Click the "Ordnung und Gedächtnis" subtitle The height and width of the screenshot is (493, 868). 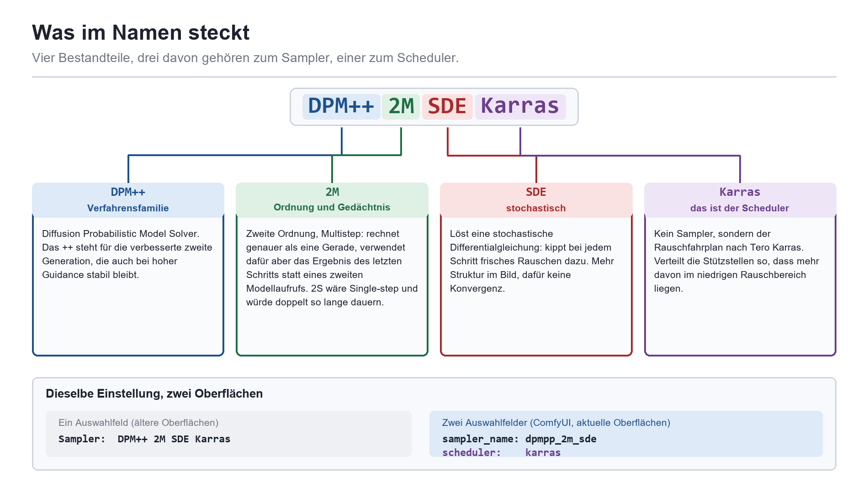pos(332,207)
